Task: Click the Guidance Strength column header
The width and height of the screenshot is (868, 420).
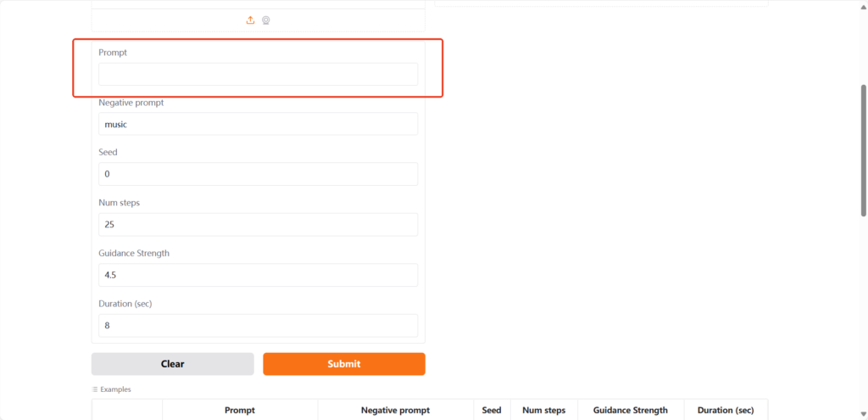Action: (x=630, y=410)
